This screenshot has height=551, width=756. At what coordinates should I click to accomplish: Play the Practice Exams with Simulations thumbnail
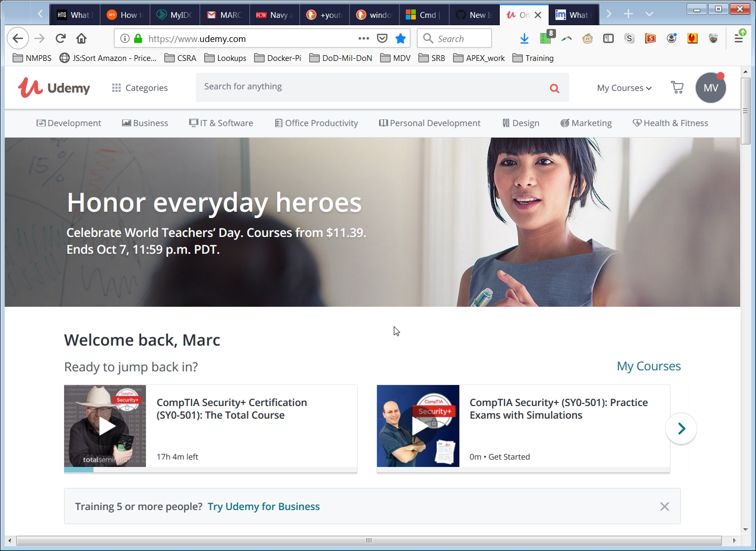tap(418, 426)
